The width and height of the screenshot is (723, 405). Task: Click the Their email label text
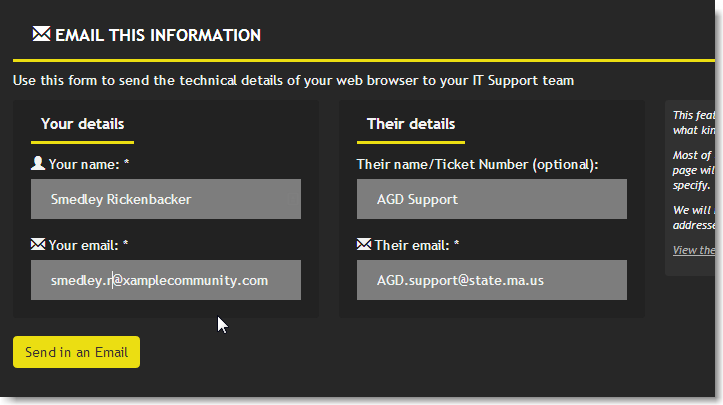pyautogui.click(x=416, y=244)
